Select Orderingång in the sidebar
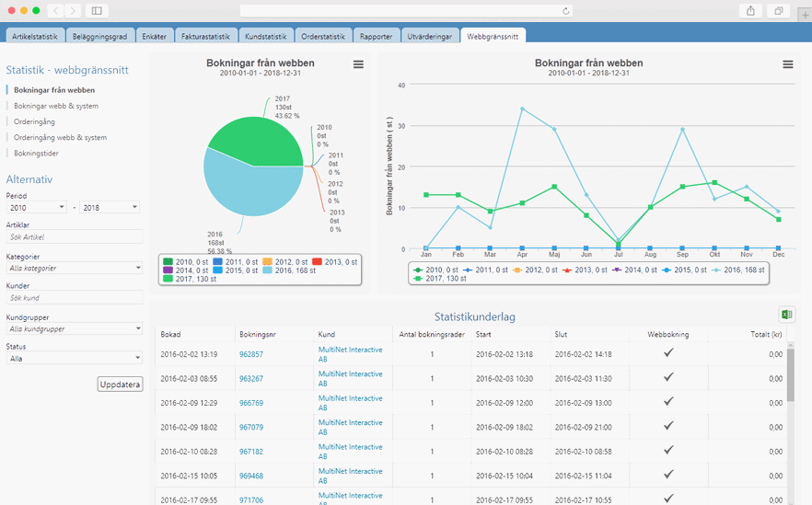This screenshot has height=505, width=812. [x=34, y=121]
